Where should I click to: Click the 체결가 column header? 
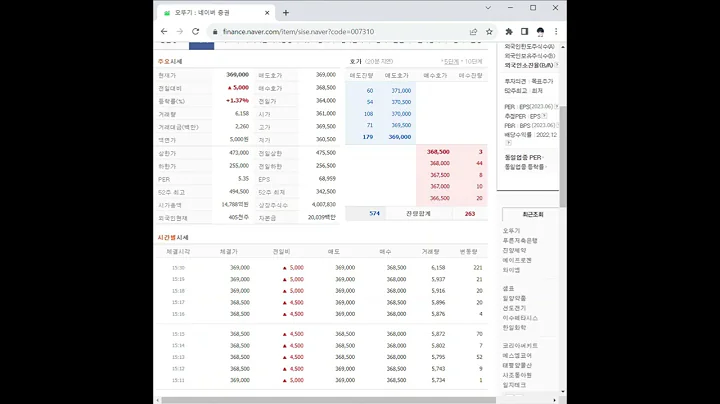tap(229, 252)
